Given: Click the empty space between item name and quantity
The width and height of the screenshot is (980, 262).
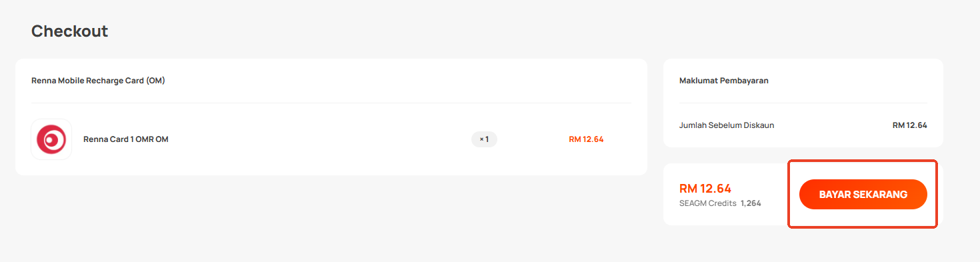Looking at the screenshot, I should [x=320, y=139].
